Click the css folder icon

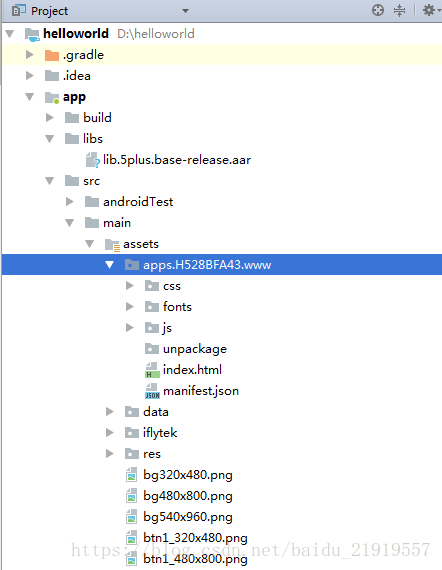click(152, 286)
